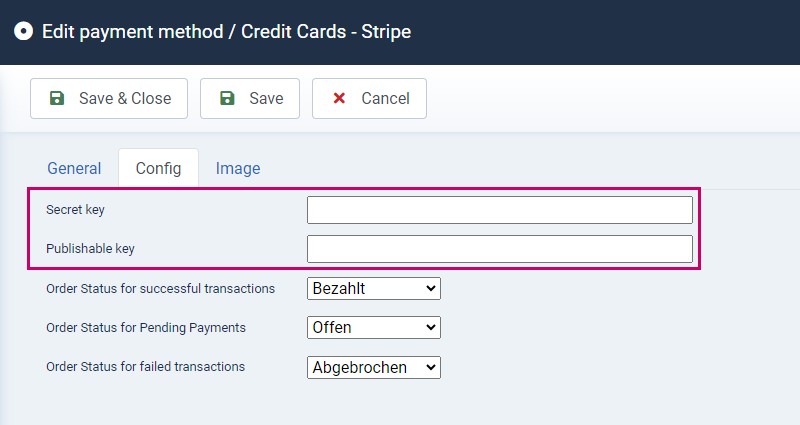Hit the Save button text
Viewport: 800px width, 425px height.
[x=266, y=98]
